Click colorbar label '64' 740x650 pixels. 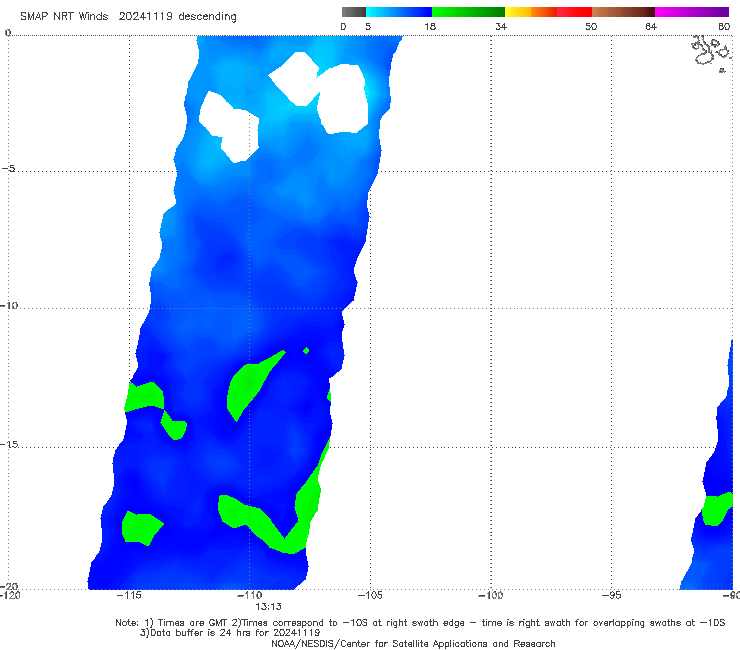tap(651, 26)
